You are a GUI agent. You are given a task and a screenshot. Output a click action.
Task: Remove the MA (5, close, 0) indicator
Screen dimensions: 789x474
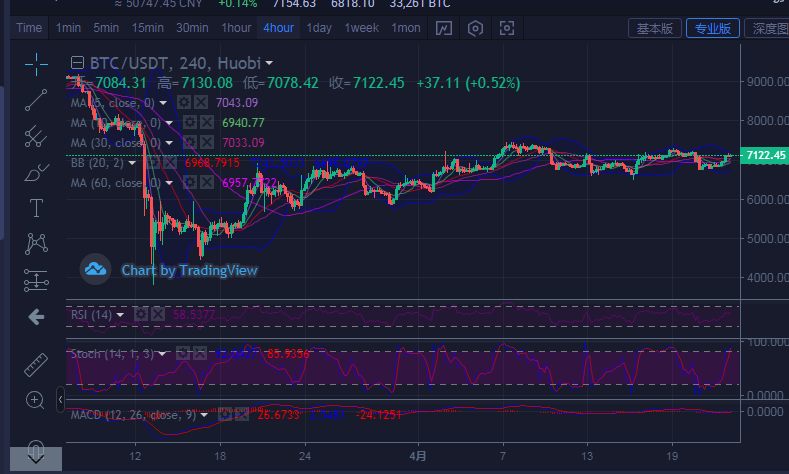point(201,103)
